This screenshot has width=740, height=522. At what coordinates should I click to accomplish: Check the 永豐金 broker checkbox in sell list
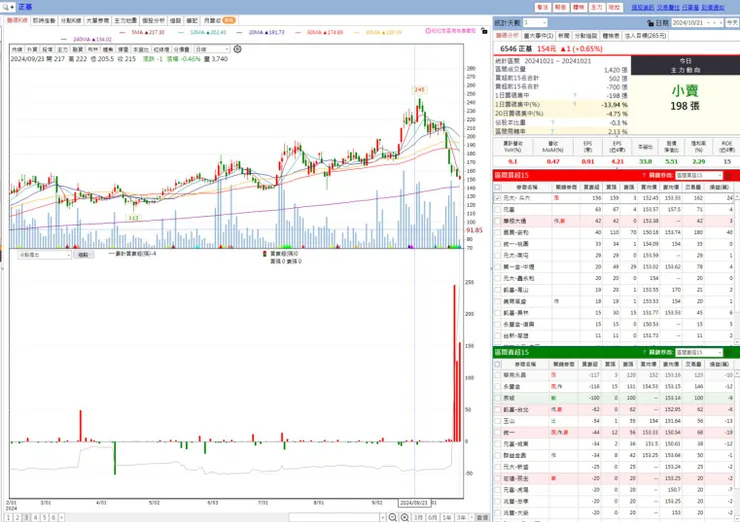pos(497,387)
